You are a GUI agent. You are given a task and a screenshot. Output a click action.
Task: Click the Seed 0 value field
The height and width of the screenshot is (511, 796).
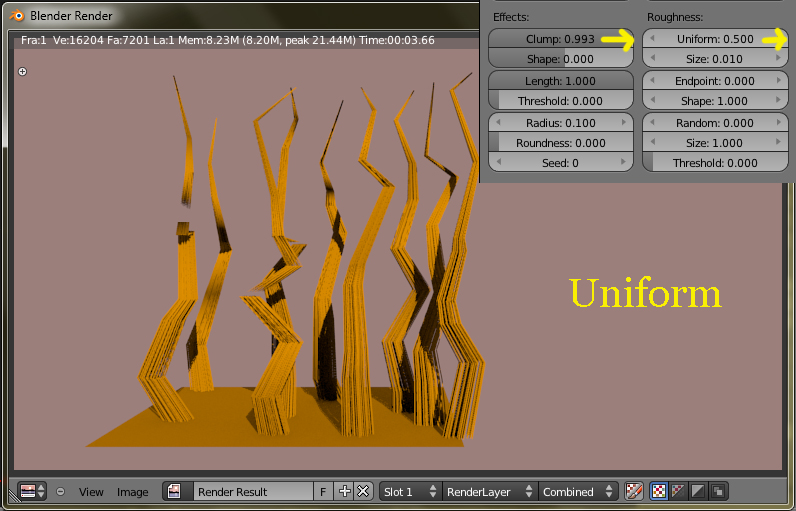[560, 163]
